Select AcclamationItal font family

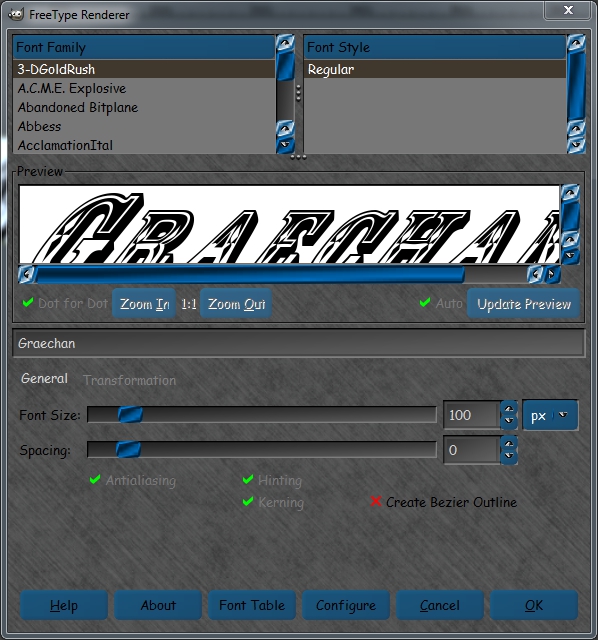point(144,145)
